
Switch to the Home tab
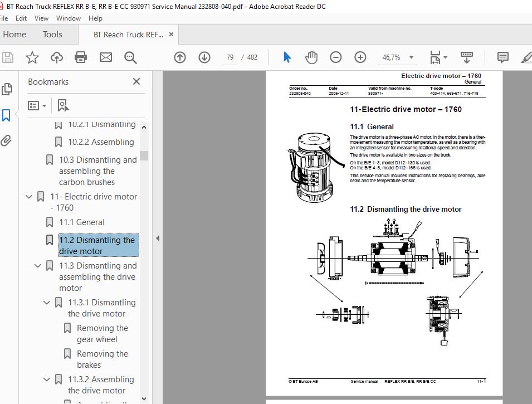click(14, 35)
